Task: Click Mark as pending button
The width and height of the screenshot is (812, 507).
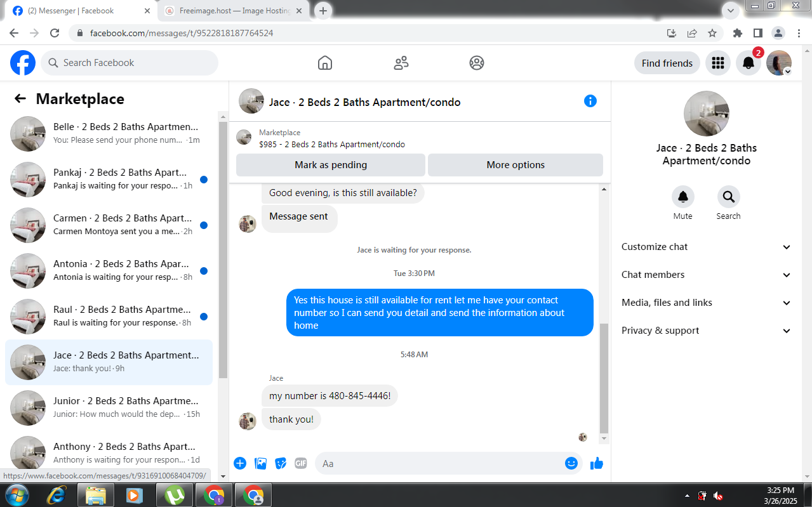Action: (331, 165)
